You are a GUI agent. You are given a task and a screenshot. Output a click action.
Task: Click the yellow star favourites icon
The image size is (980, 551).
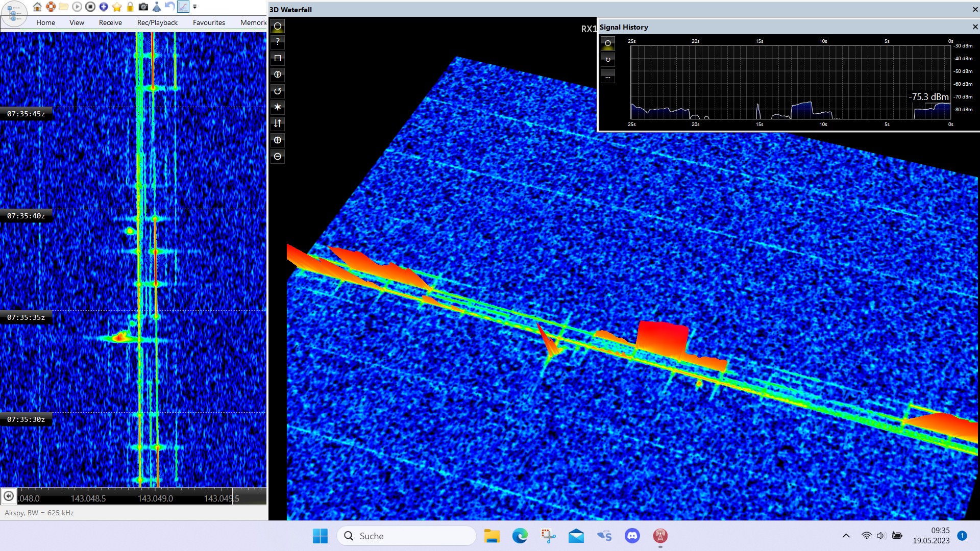point(117,7)
